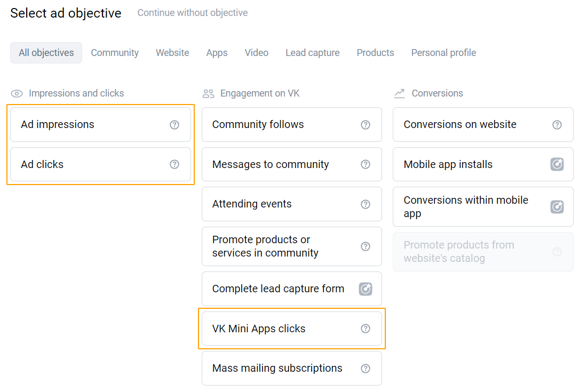Click Continue without objective link
This screenshot has height=392, width=587.
tap(193, 13)
